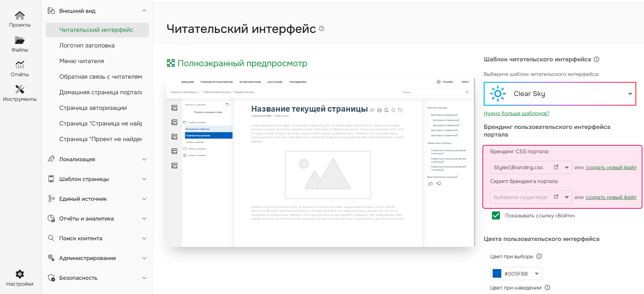Image resolution: width=644 pixels, height=294 pixels.
Task: Click the Поиск контента magnifier icon
Action: tap(51, 238)
